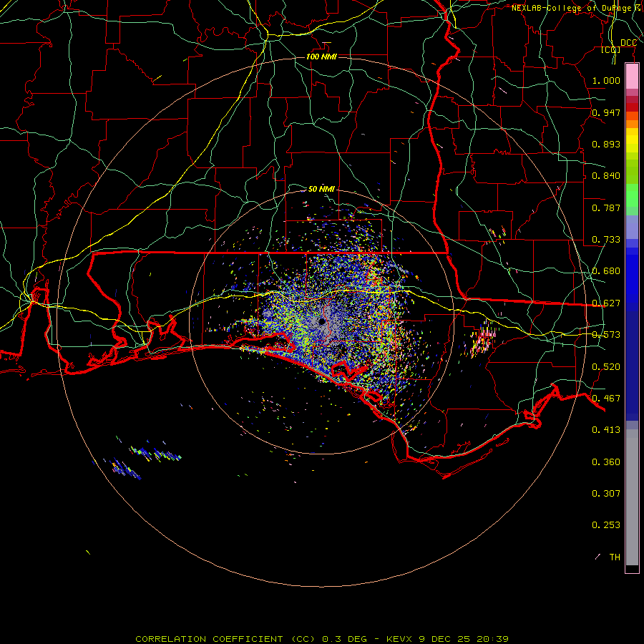644x644 pixels.
Task: Click the black radar site dot at the rings' center
Action: pyautogui.click(x=321, y=321)
